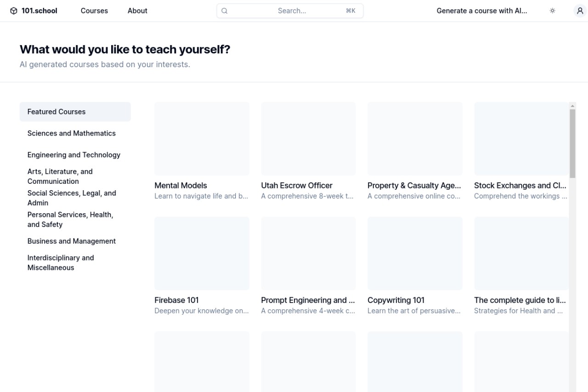Click 'A comprehensive 4-week c...' description
588x392 pixels.
307,311
